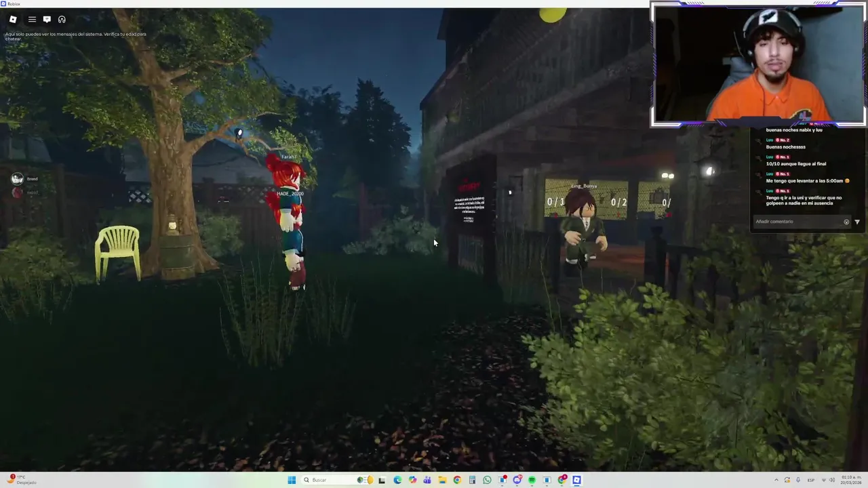The width and height of the screenshot is (868, 488).
Task: Click the HADE_20200 player name tag
Action: [290, 194]
